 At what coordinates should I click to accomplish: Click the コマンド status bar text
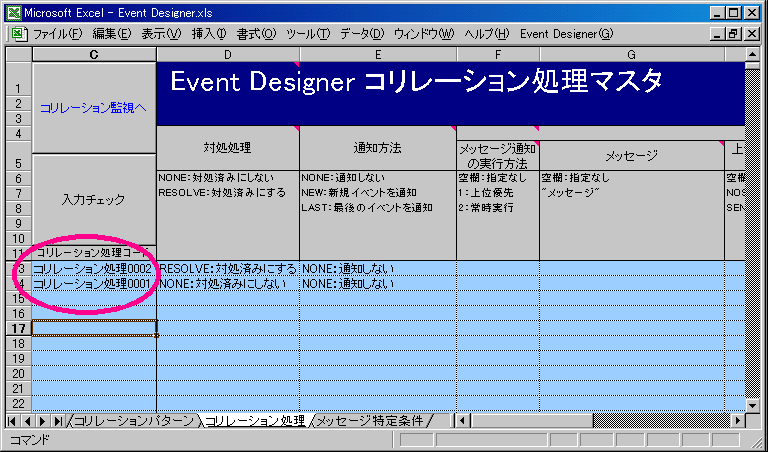(x=29, y=440)
